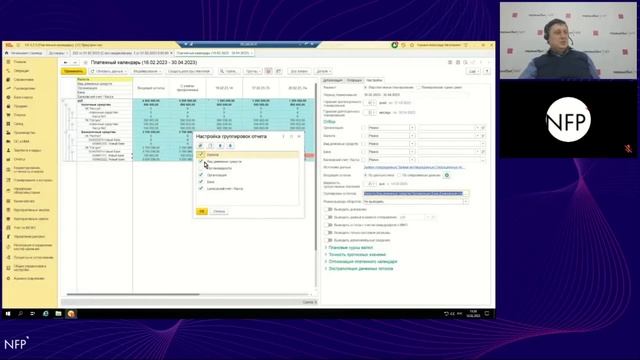Click Home icon on Начальная страница tab
This screenshot has height=360, width=640.
(7, 53)
